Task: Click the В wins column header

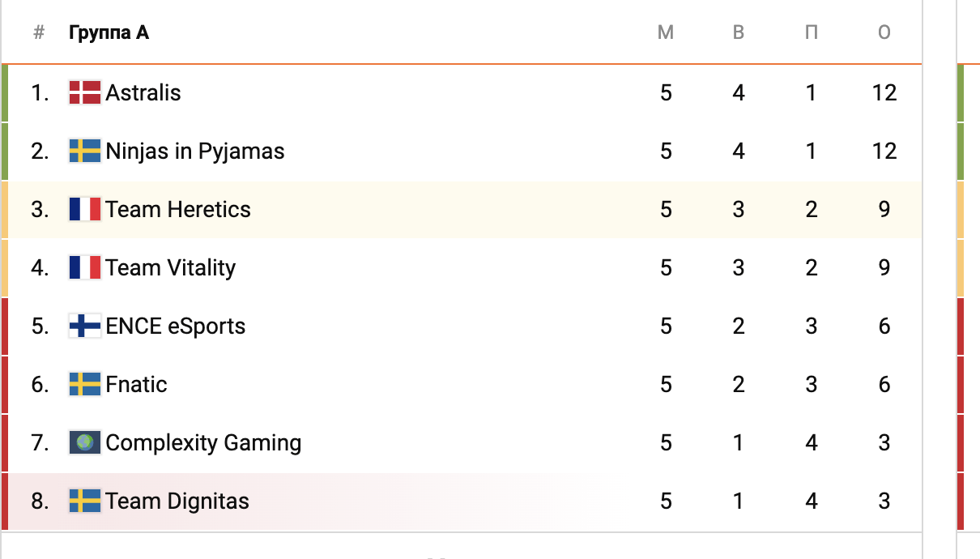Action: coord(738,32)
